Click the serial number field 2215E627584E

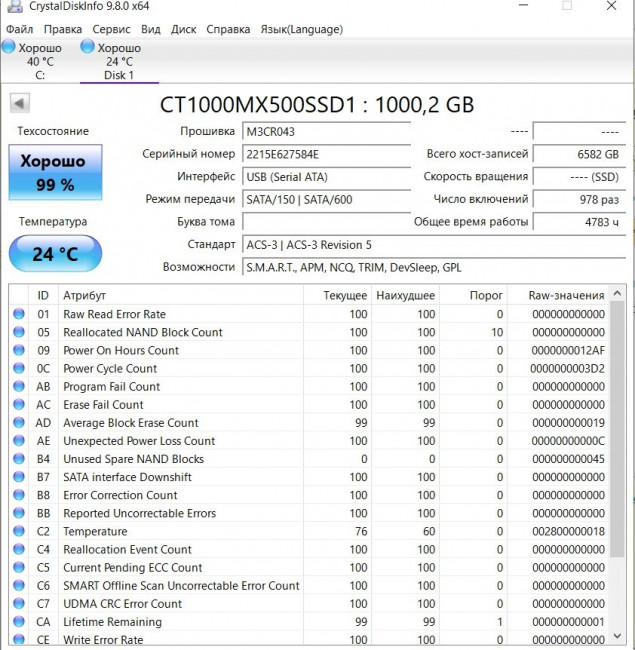(x=326, y=154)
